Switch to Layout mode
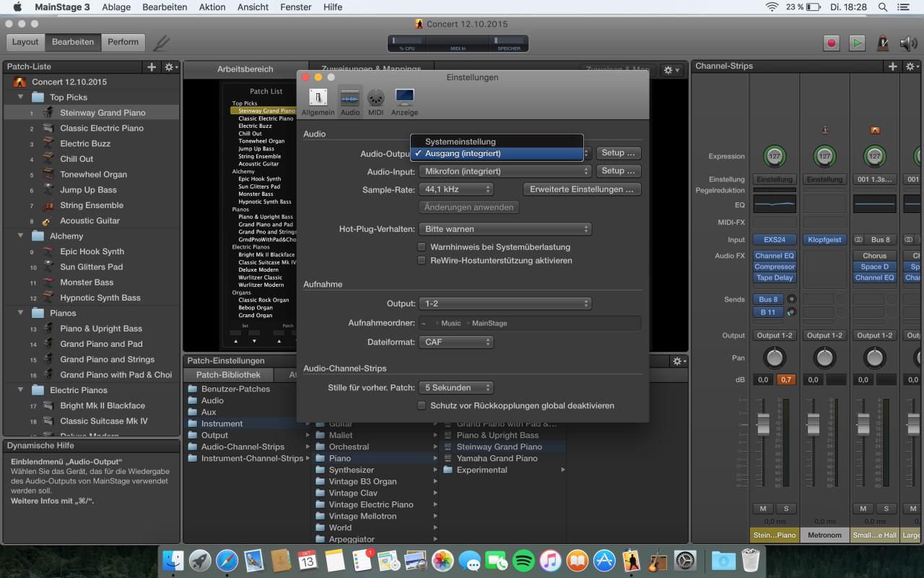Image resolution: width=924 pixels, height=578 pixels. coord(25,42)
